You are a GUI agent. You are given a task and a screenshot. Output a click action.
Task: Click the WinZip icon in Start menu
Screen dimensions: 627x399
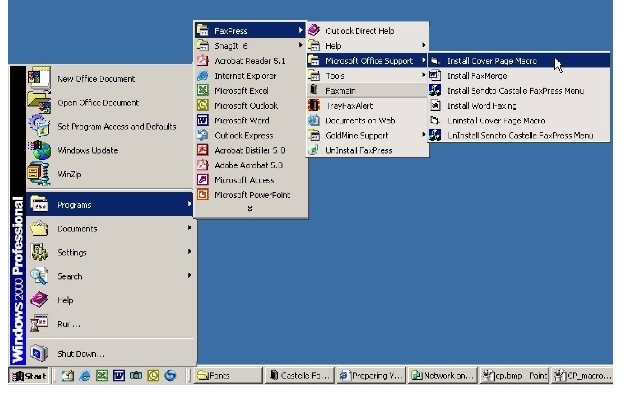click(x=38, y=174)
